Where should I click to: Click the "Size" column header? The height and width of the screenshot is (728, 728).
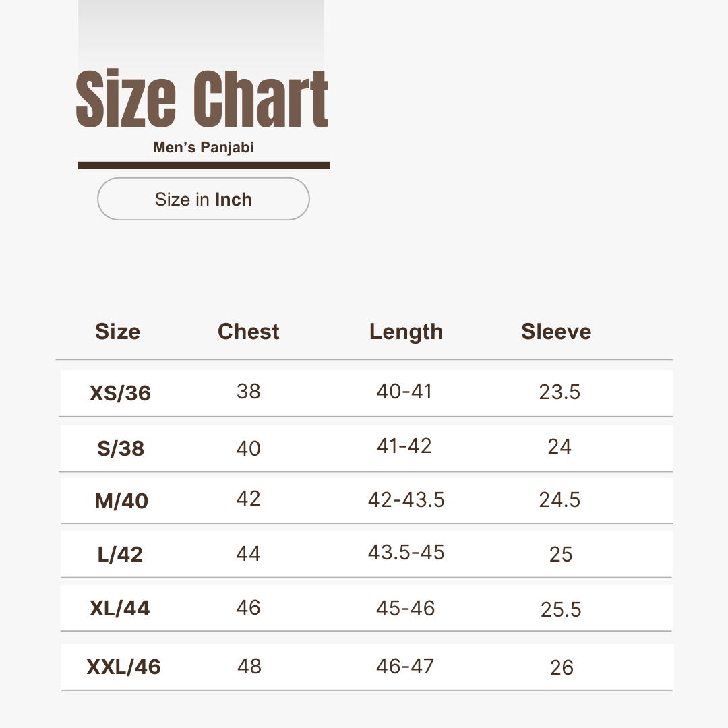[x=117, y=332]
